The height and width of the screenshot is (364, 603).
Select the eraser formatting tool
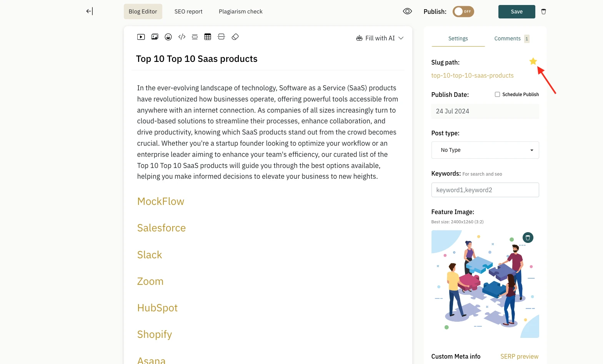click(235, 37)
